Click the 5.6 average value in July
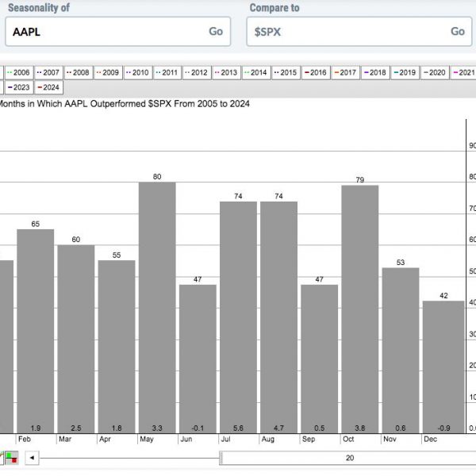Screen dimensions: 476x476 click(238, 428)
